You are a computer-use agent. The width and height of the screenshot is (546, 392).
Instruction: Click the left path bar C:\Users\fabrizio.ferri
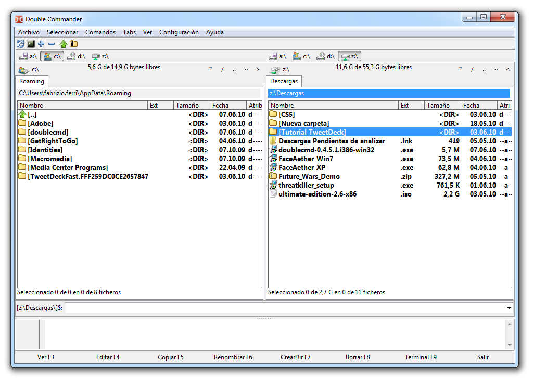click(139, 93)
